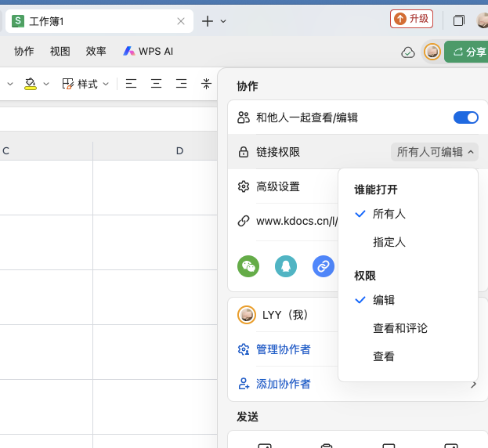The width and height of the screenshot is (488, 448).
Task: Click the blue copy link icon
Action: point(324,266)
